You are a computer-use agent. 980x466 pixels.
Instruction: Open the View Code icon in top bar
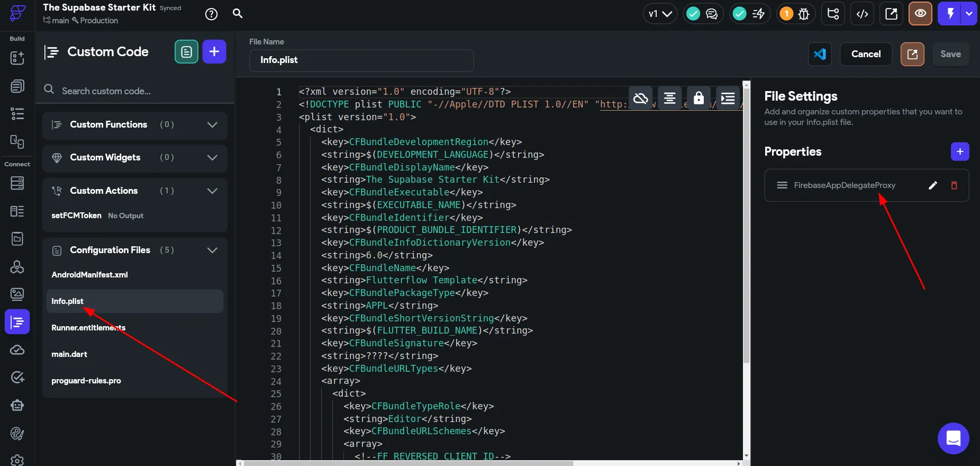tap(862, 14)
